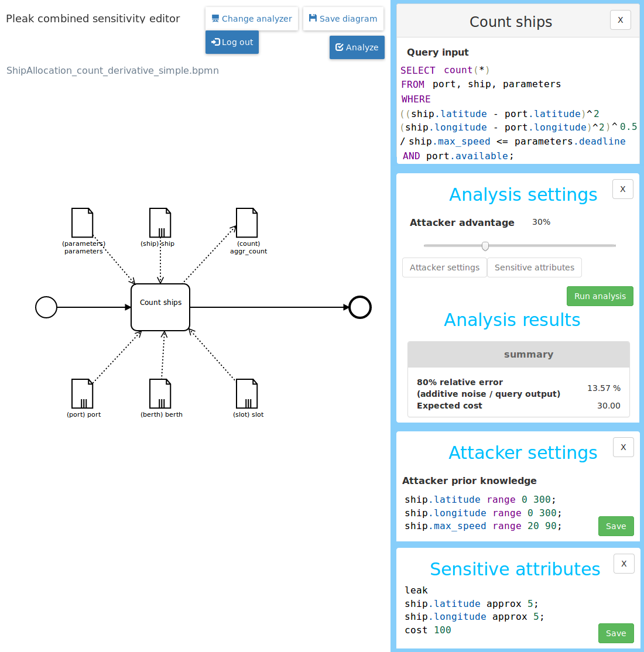
Task: Click Change analyzer button
Action: point(252,19)
